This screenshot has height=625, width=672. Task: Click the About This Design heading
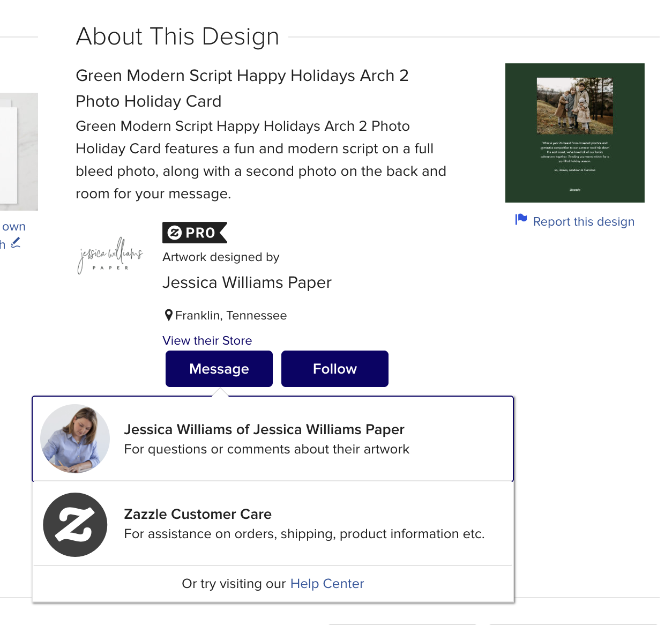tap(177, 37)
